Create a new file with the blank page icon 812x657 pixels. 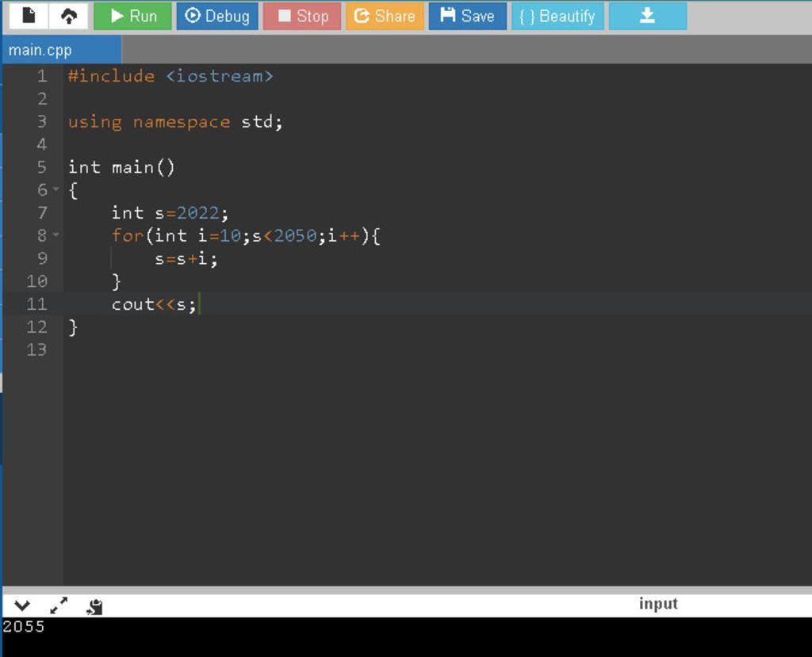tap(29, 16)
